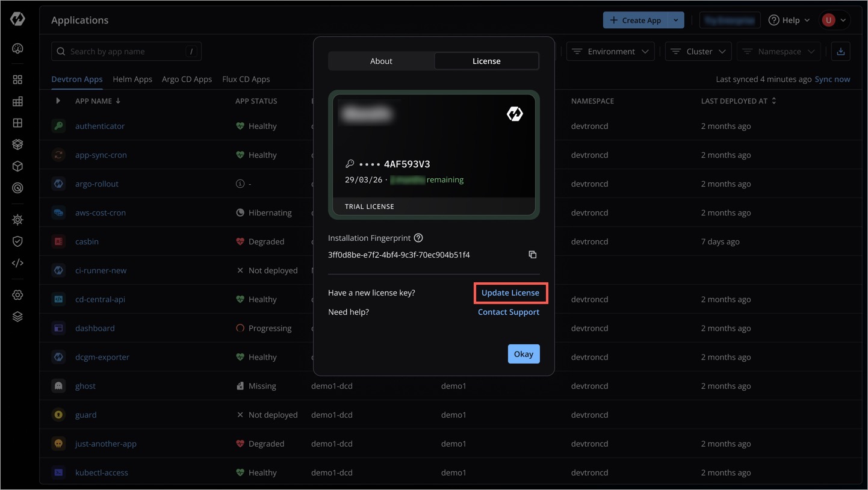Dismiss the dialog with the Okay button

click(x=523, y=354)
